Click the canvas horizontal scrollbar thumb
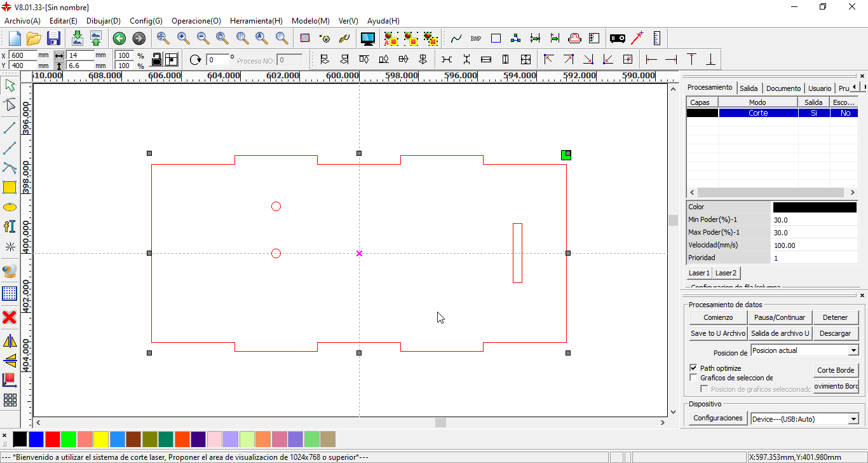The image size is (868, 463). [440, 422]
